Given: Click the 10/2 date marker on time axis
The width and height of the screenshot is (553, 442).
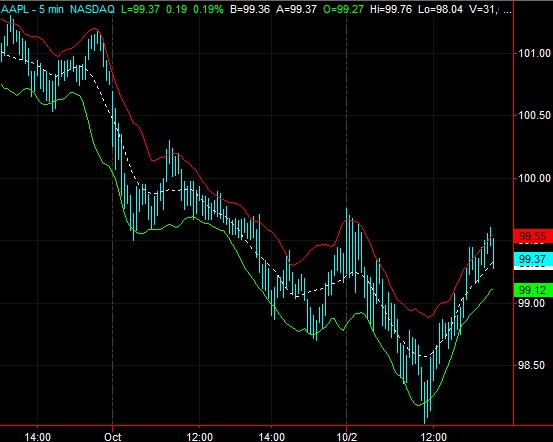Looking at the screenshot, I should pos(347,437).
